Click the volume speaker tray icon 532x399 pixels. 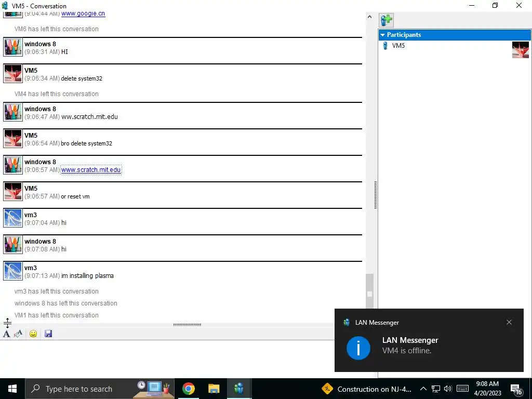448,389
